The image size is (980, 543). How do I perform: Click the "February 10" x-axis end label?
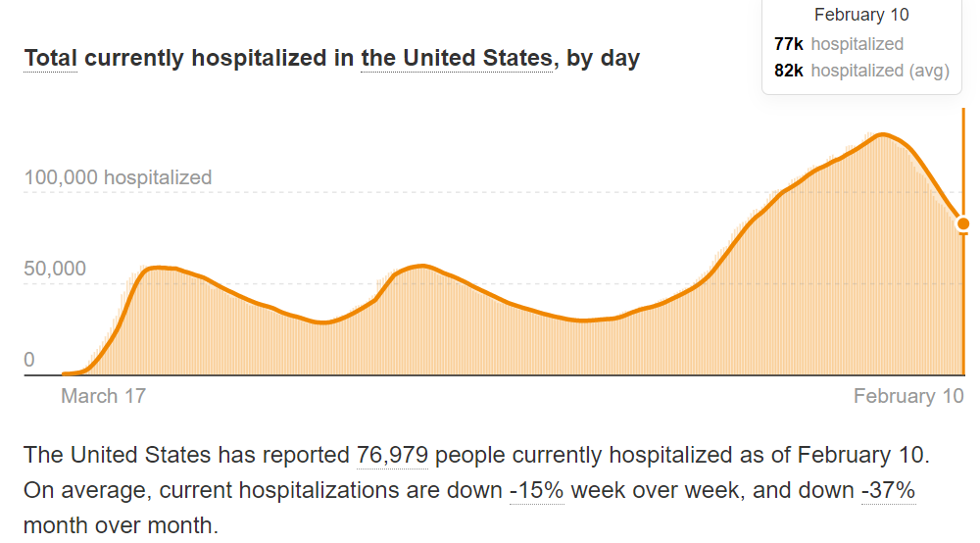908,396
